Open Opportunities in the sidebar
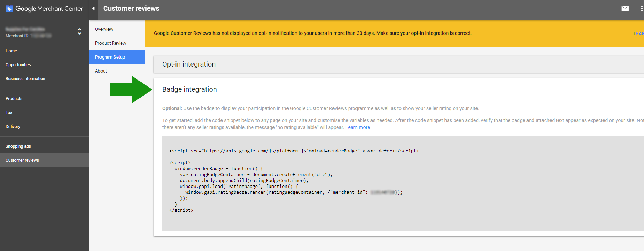Screen dimensions: 644x251 tap(18, 65)
